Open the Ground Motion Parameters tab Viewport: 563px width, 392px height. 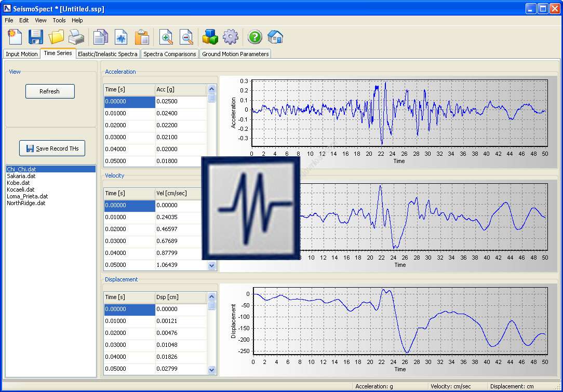click(x=235, y=54)
